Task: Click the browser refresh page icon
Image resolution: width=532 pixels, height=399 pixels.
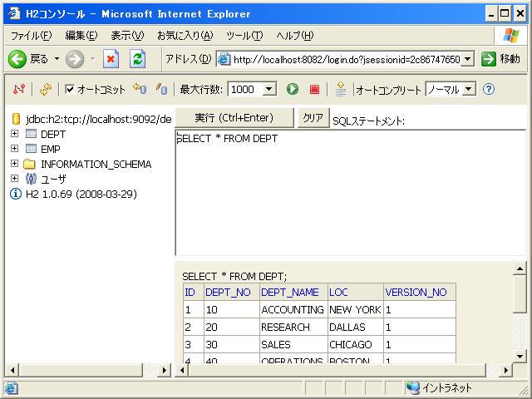Action: click(137, 59)
